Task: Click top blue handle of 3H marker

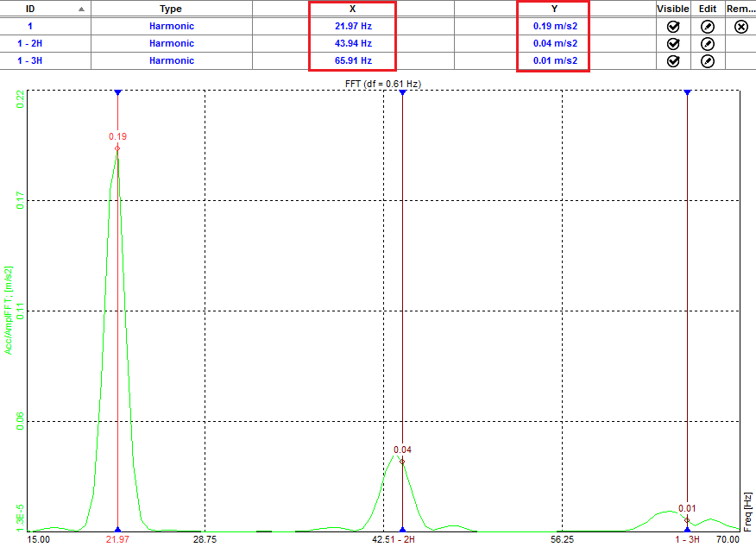Action: point(688,92)
